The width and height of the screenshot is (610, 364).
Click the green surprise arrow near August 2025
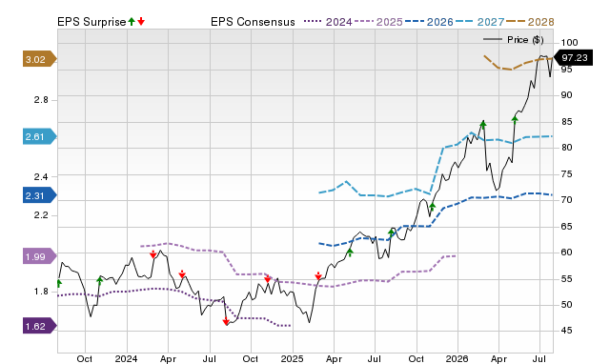coord(391,233)
